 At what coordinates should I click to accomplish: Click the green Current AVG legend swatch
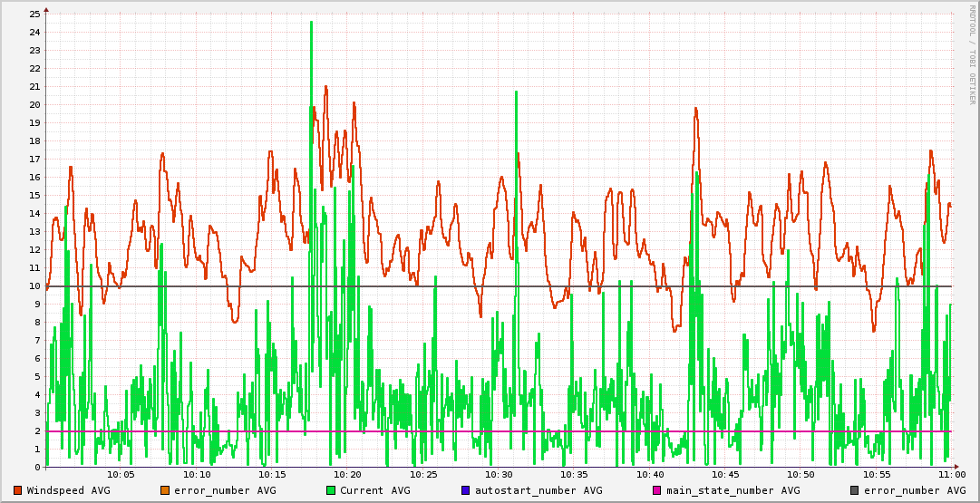tap(331, 490)
